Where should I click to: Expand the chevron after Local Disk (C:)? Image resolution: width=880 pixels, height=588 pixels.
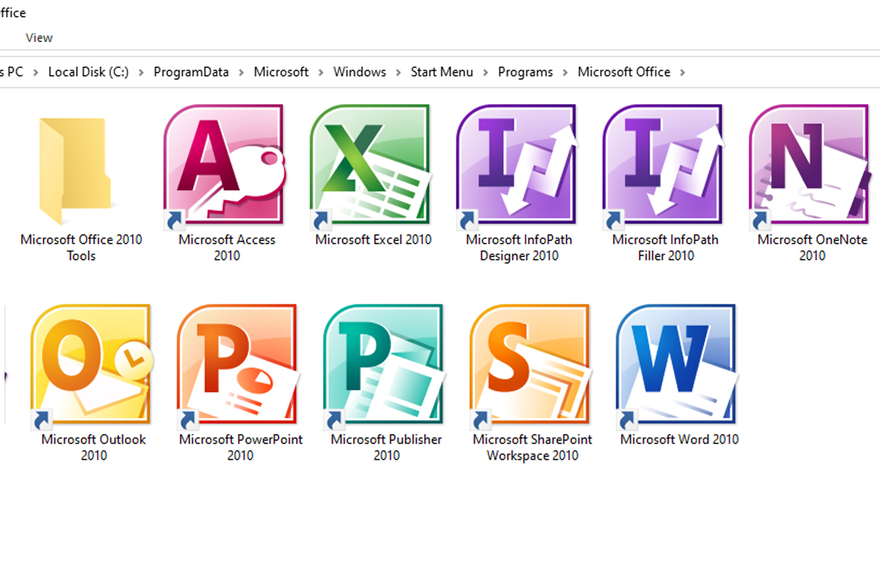click(x=141, y=72)
